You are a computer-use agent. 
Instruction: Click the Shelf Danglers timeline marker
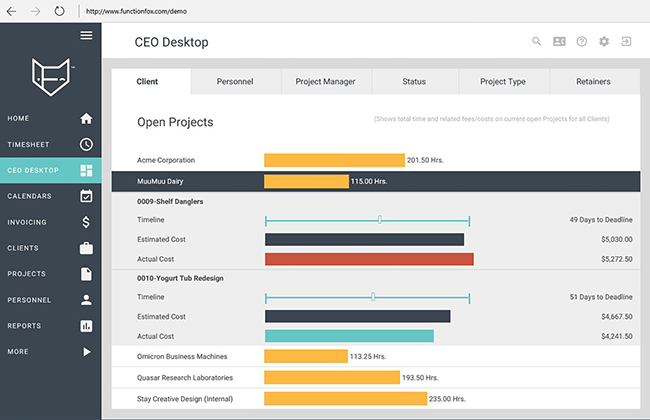click(380, 220)
